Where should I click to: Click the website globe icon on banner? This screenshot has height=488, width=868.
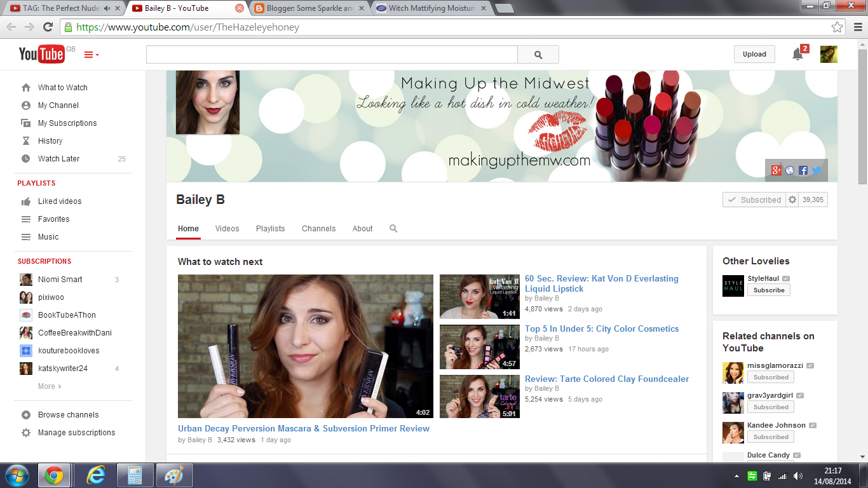pyautogui.click(x=790, y=170)
